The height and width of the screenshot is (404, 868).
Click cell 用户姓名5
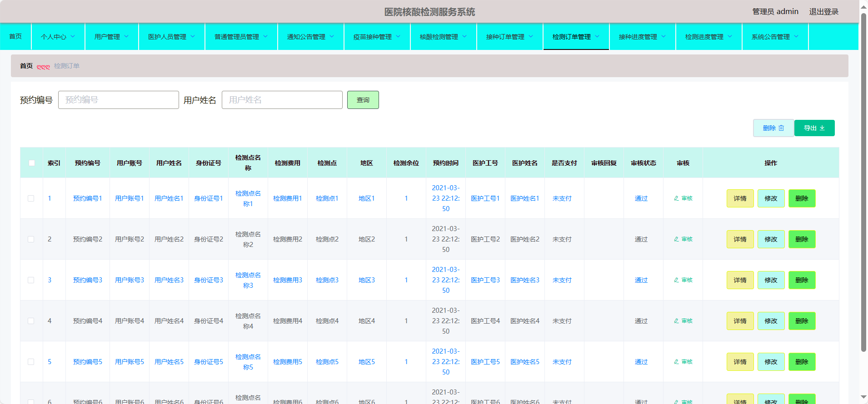pyautogui.click(x=169, y=362)
